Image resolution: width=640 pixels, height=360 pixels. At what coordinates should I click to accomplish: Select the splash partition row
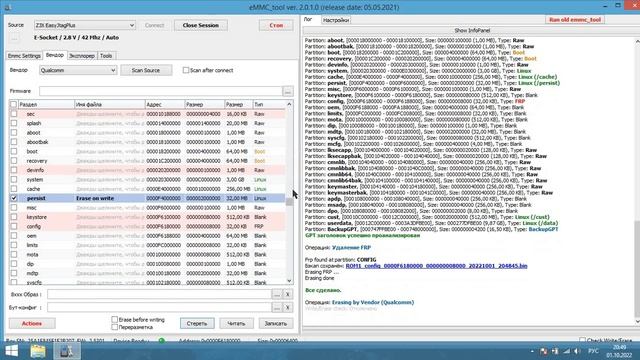[x=147, y=123]
